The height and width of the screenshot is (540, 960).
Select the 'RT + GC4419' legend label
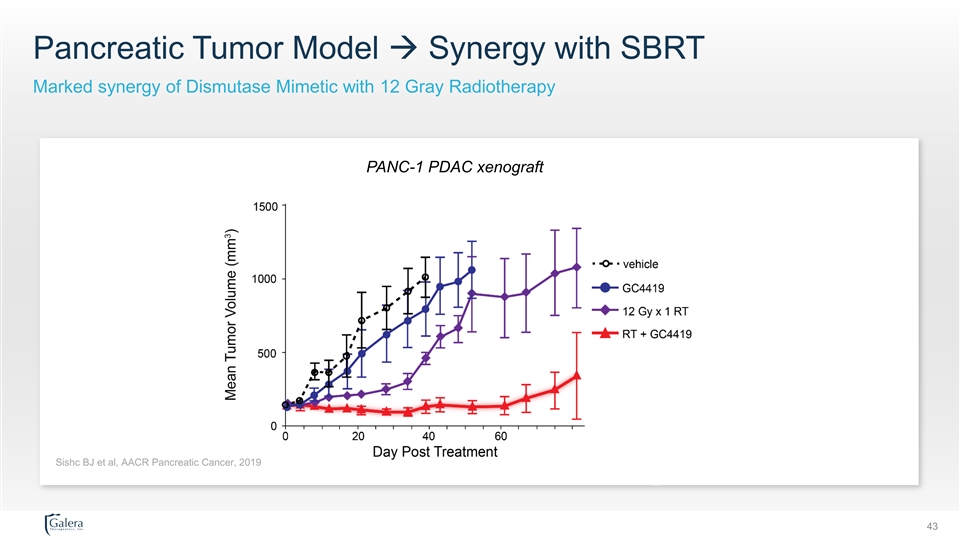point(657,333)
